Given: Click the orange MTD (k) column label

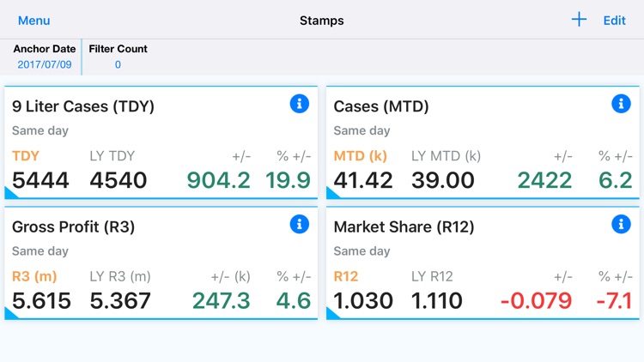Looking at the screenshot, I should point(360,156).
